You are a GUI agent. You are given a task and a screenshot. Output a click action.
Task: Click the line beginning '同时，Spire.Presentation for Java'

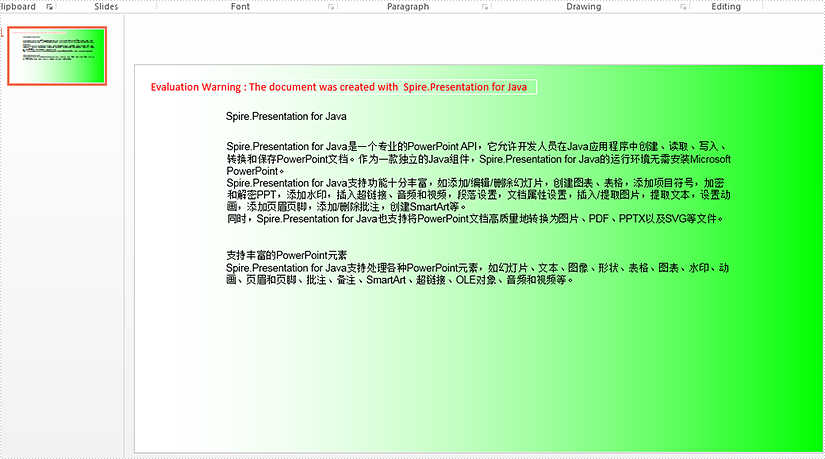tap(475, 218)
